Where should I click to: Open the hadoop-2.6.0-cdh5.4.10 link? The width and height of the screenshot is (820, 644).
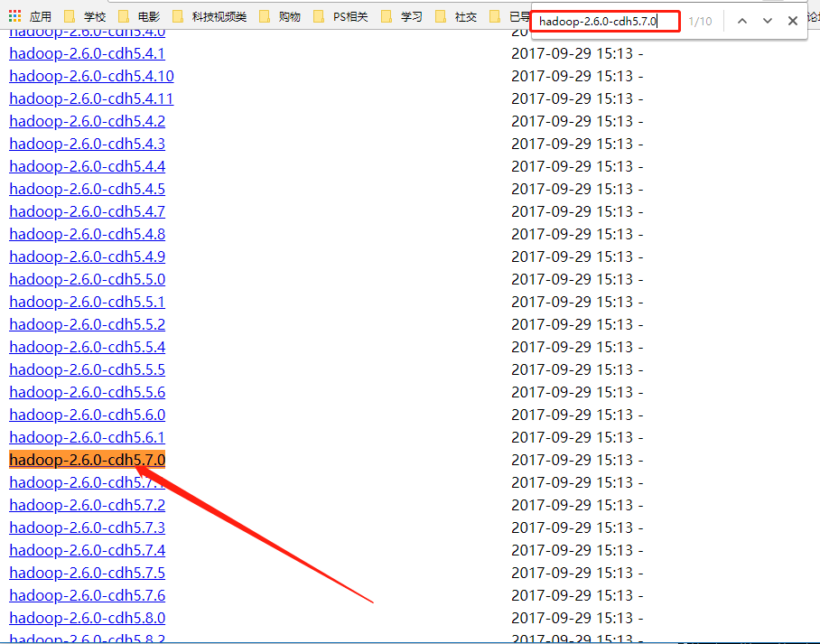tap(91, 76)
